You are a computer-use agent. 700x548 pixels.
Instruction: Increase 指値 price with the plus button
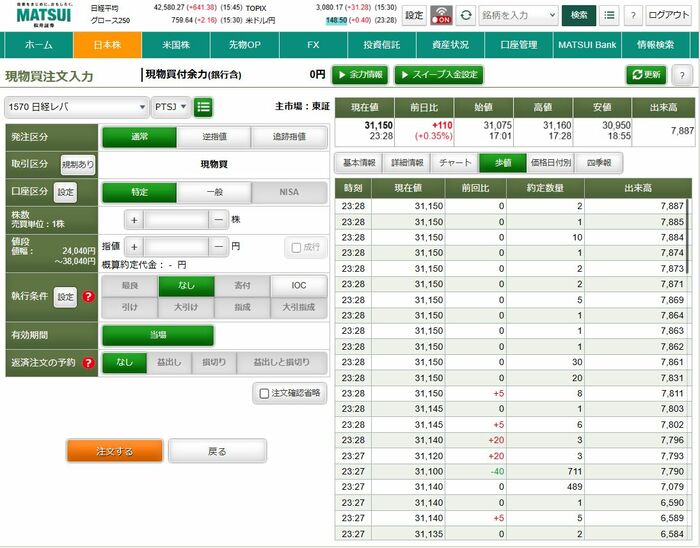pyautogui.click(x=134, y=246)
